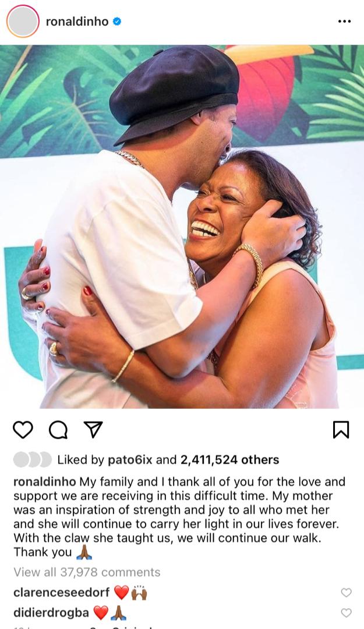Open the ronaldinho username in the header
Screen dimensions: 364x629
pos(77,22)
